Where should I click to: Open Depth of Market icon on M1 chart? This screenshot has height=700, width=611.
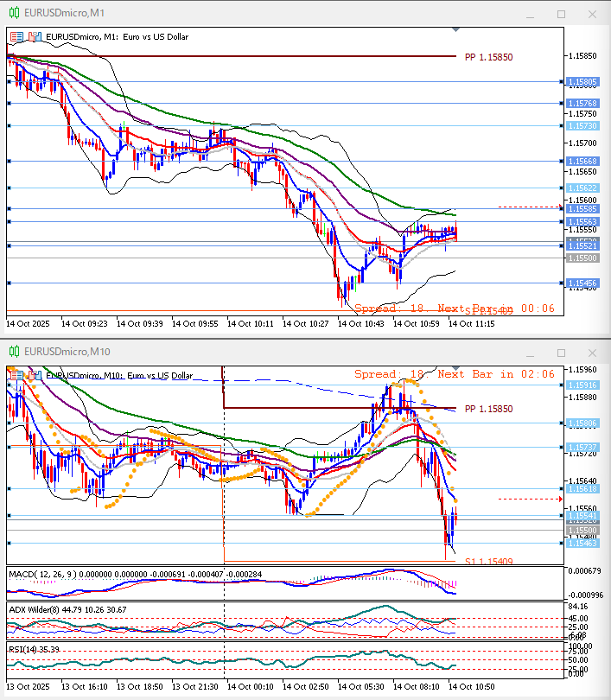[34, 36]
